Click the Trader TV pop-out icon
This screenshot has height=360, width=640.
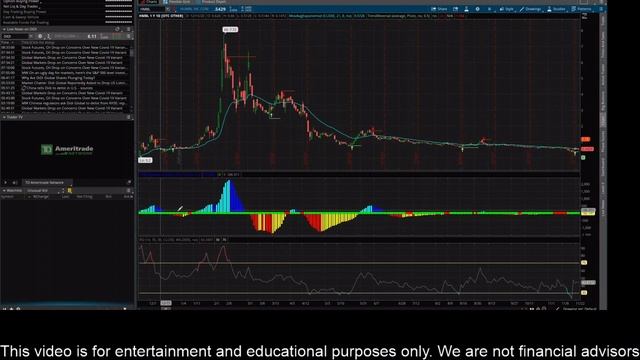129,182
